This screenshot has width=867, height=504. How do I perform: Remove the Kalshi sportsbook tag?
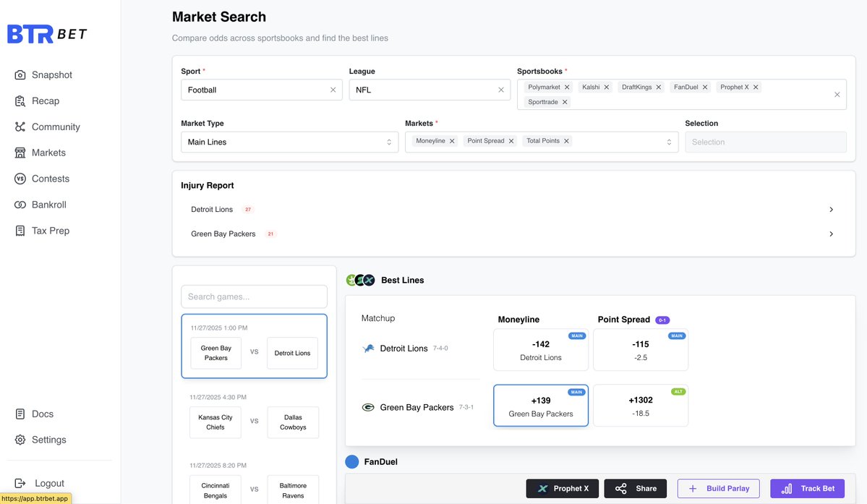(607, 87)
